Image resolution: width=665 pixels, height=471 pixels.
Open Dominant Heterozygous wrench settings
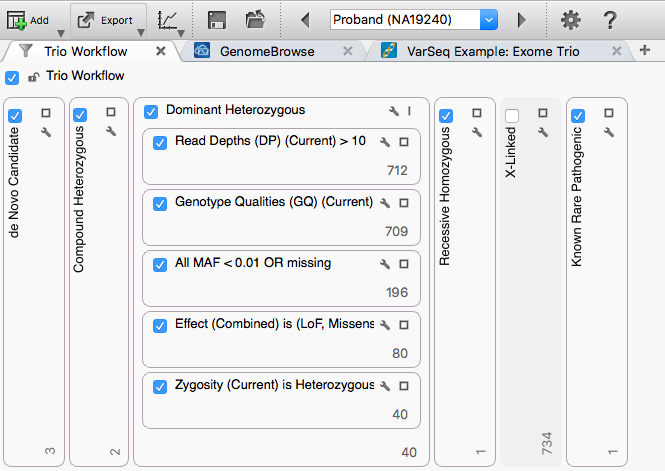point(394,111)
